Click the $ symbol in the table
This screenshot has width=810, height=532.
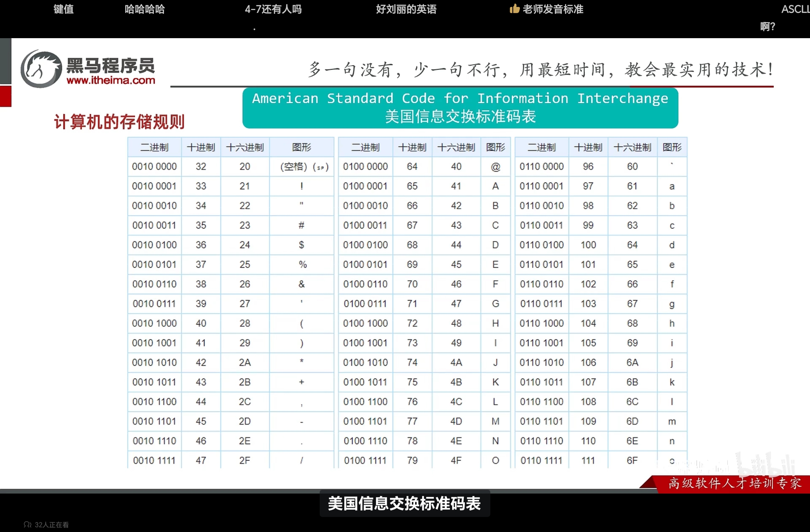pos(301,245)
